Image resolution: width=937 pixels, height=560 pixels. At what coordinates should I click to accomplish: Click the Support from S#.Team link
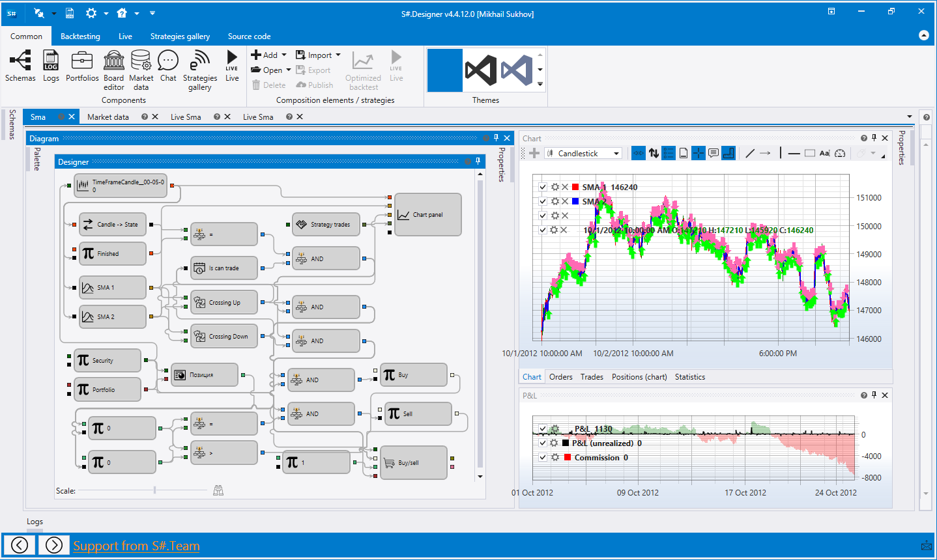pos(136,546)
